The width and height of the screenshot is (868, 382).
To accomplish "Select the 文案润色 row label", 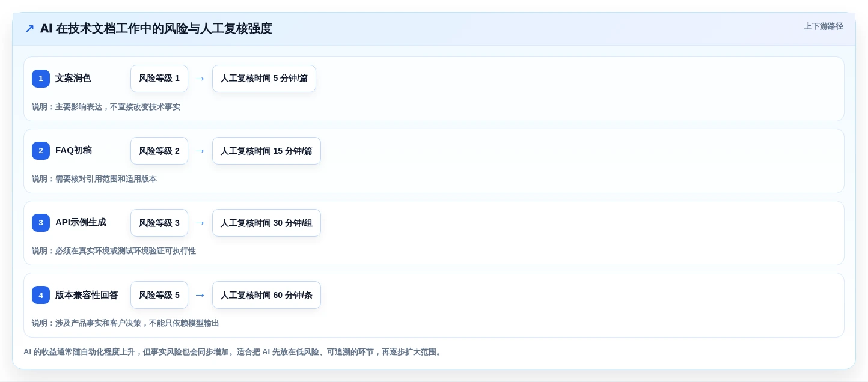I will (x=73, y=79).
